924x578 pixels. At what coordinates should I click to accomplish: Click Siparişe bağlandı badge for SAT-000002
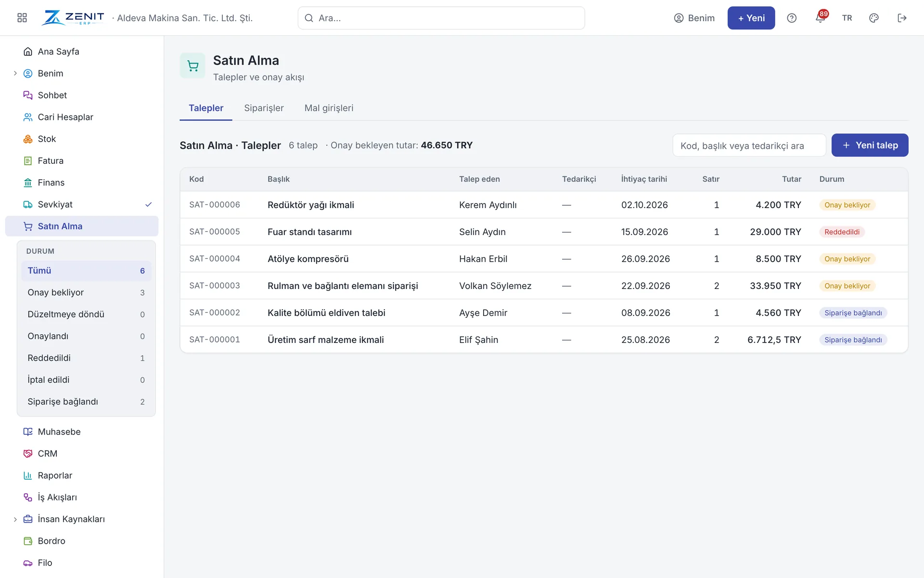point(853,313)
